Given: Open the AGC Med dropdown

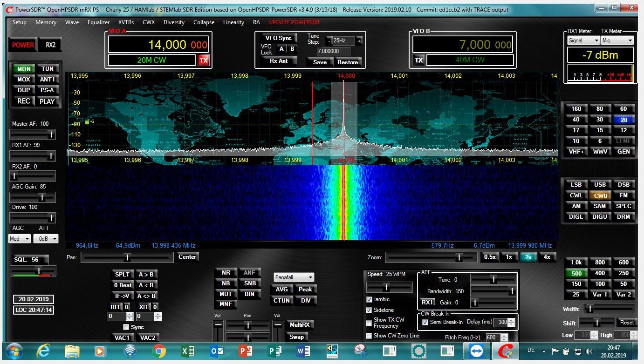Looking at the screenshot, I should 20,239.
